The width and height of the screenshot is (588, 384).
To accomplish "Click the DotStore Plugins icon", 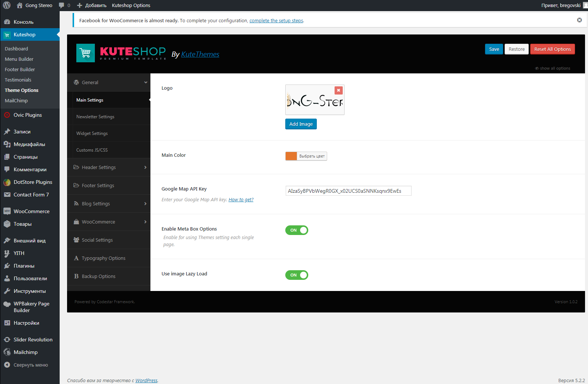I will click(x=7, y=182).
